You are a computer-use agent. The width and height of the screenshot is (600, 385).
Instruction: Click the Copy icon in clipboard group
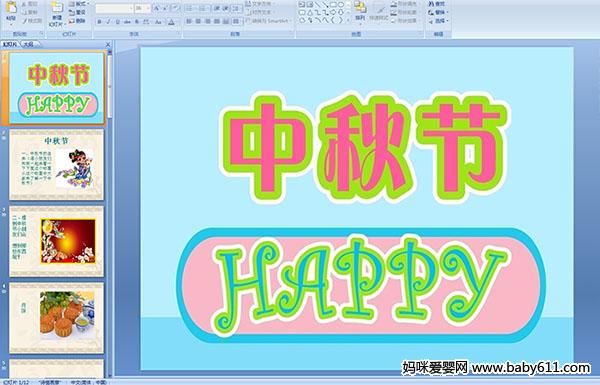24,12
